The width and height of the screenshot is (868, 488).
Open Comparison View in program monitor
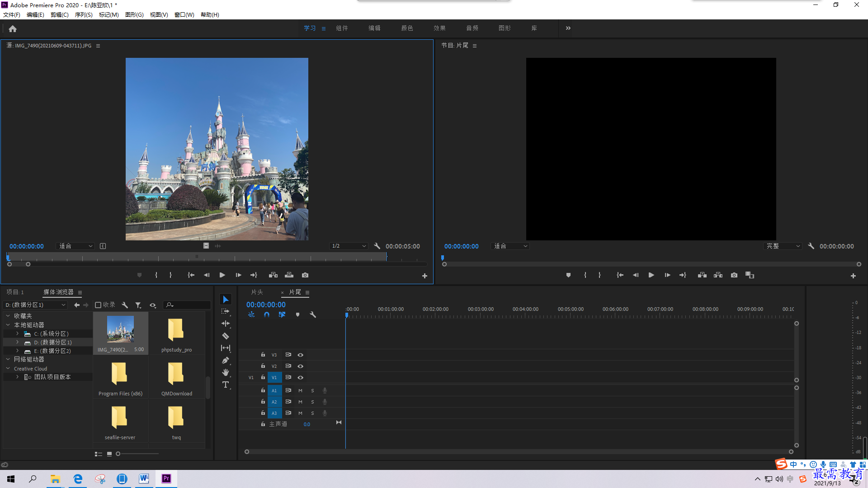[750, 275]
